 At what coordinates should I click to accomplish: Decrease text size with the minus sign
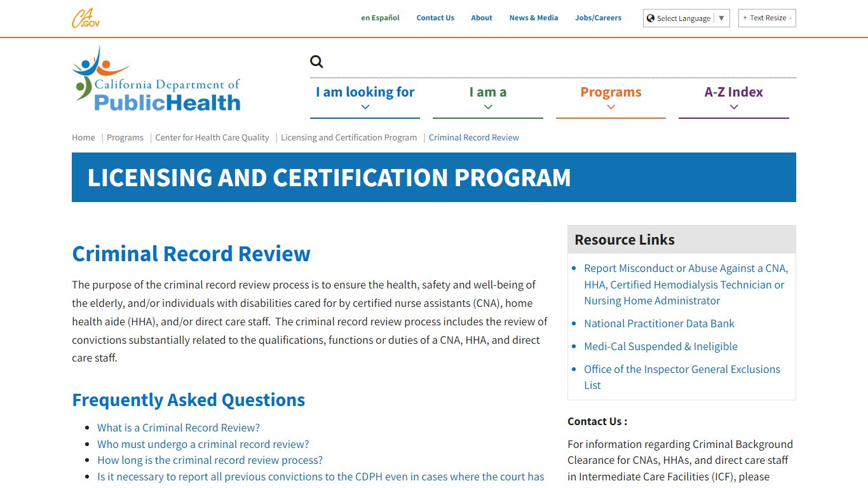point(790,18)
